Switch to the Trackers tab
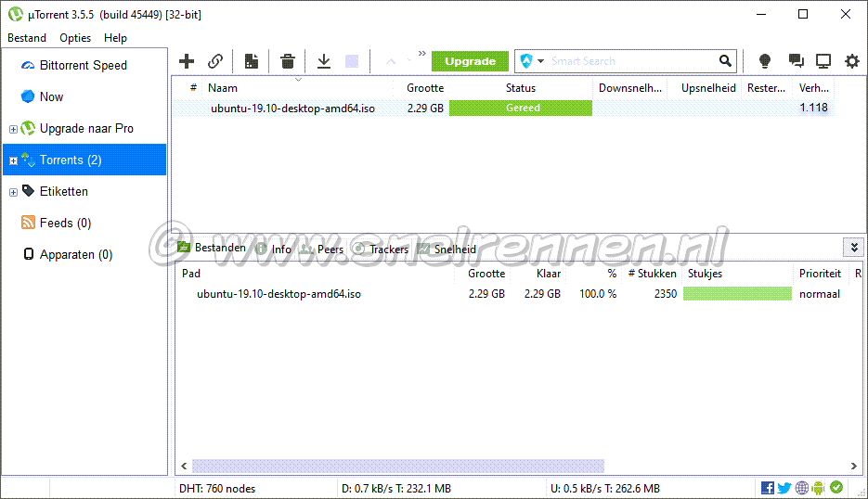The width and height of the screenshot is (868, 499). pyautogui.click(x=381, y=249)
